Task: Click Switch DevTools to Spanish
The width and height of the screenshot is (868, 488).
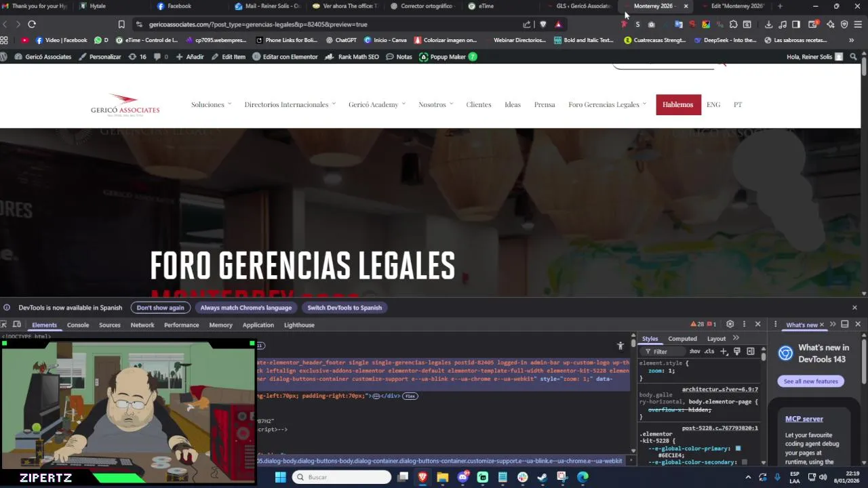Action: click(x=344, y=308)
